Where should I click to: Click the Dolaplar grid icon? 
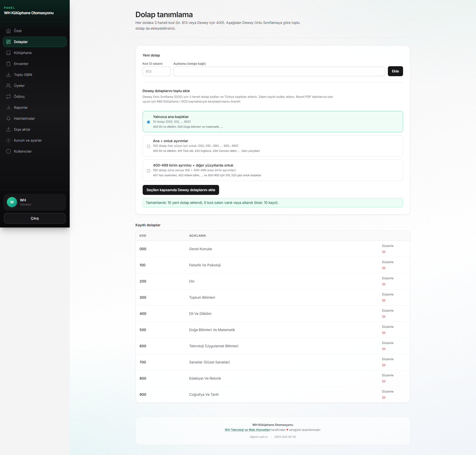[x=8, y=42]
